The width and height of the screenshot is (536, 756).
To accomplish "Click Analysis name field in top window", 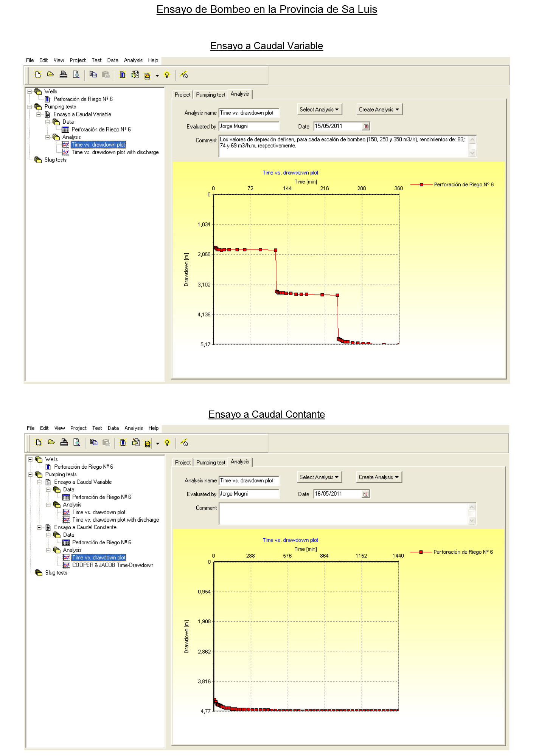I will tap(249, 113).
